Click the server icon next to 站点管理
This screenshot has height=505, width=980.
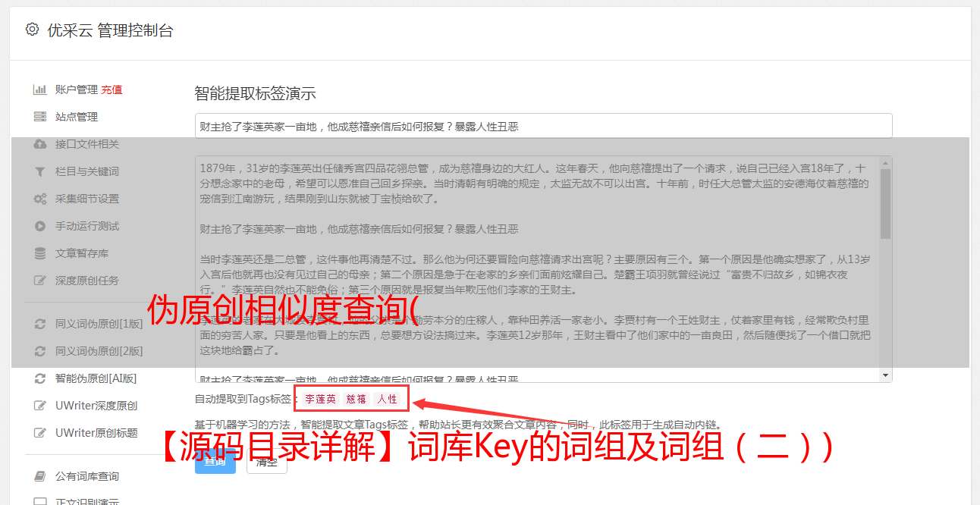pyautogui.click(x=39, y=117)
